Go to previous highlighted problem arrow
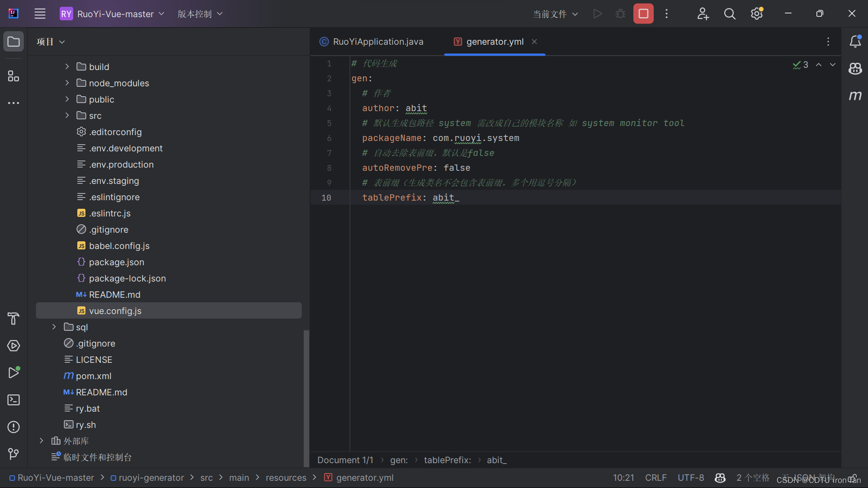Image resolution: width=868 pixels, height=488 pixels. [x=819, y=65]
